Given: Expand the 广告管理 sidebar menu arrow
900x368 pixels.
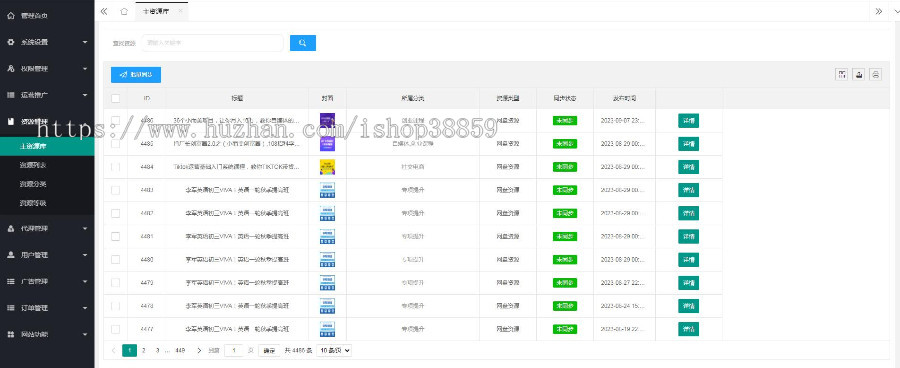Looking at the screenshot, I should (85, 281).
